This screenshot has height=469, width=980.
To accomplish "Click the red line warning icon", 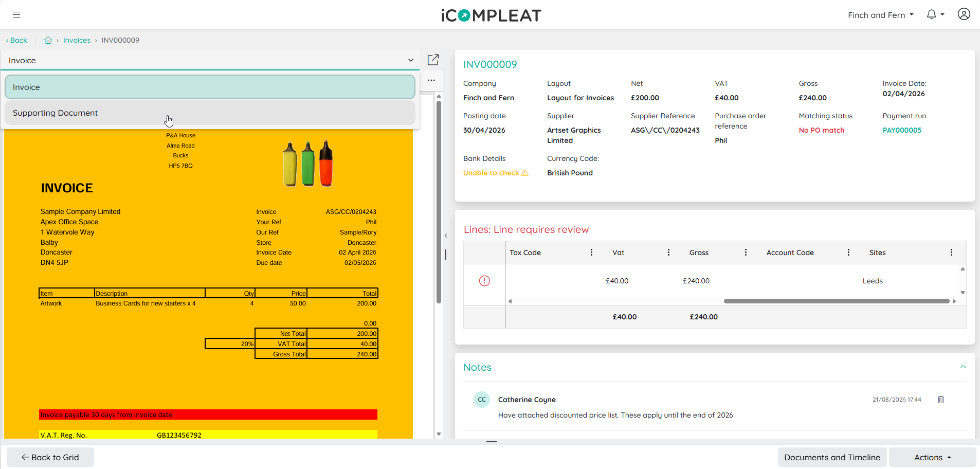I will click(484, 281).
